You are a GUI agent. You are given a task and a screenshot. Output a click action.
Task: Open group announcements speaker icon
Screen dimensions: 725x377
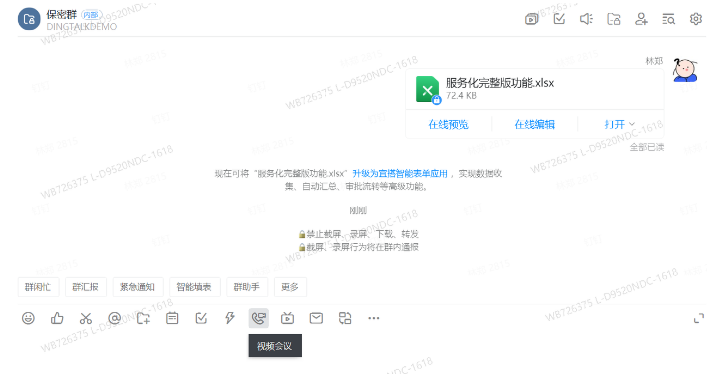586,19
